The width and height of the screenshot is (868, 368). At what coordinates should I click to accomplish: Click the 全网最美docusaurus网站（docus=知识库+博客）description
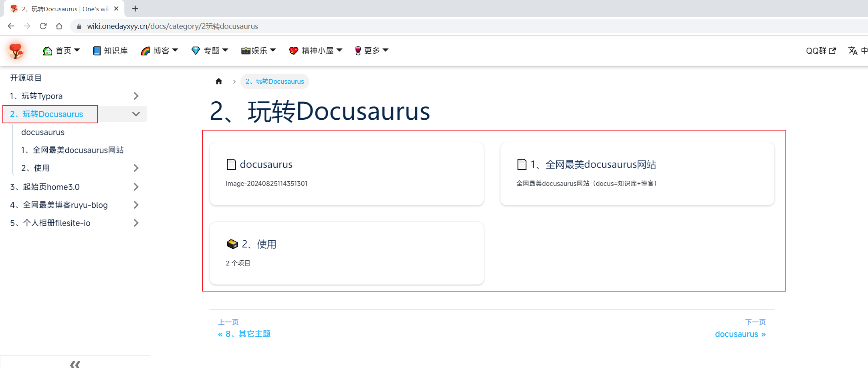pos(587,183)
